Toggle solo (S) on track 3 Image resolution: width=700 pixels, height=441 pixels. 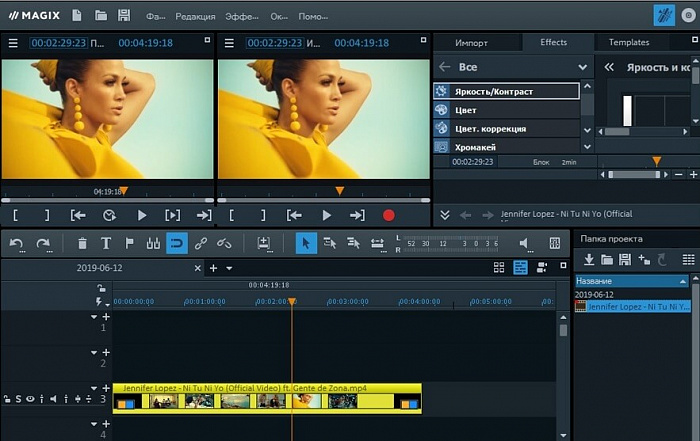[18, 399]
